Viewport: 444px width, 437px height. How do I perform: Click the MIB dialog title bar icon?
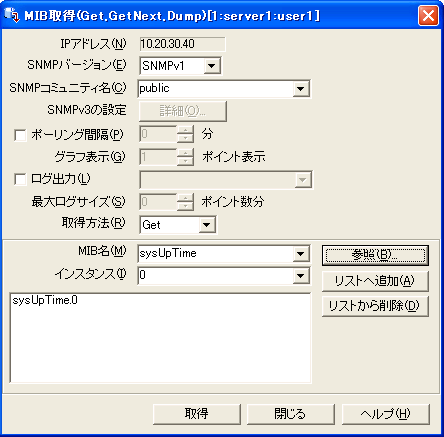tap(12, 15)
